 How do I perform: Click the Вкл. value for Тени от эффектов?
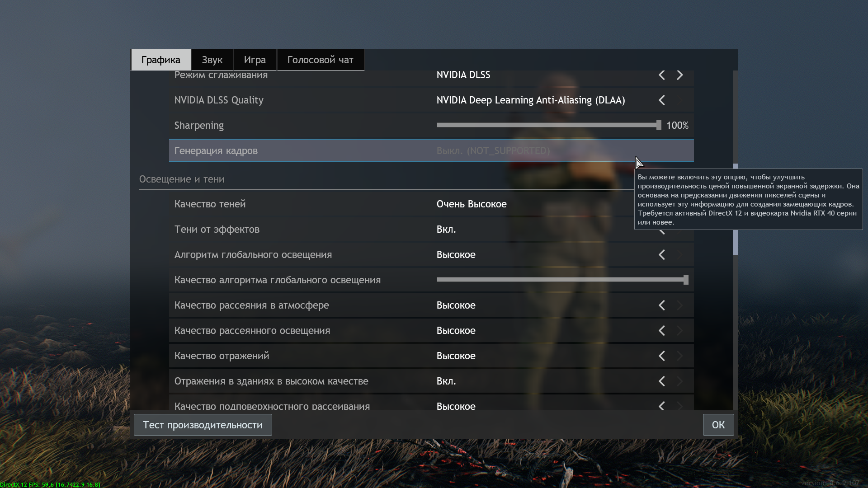[446, 230]
